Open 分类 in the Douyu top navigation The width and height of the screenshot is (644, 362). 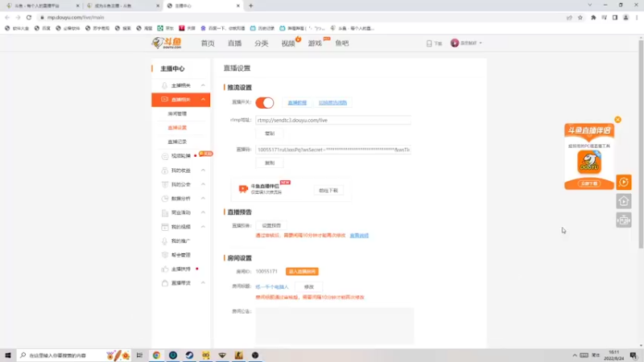point(261,43)
